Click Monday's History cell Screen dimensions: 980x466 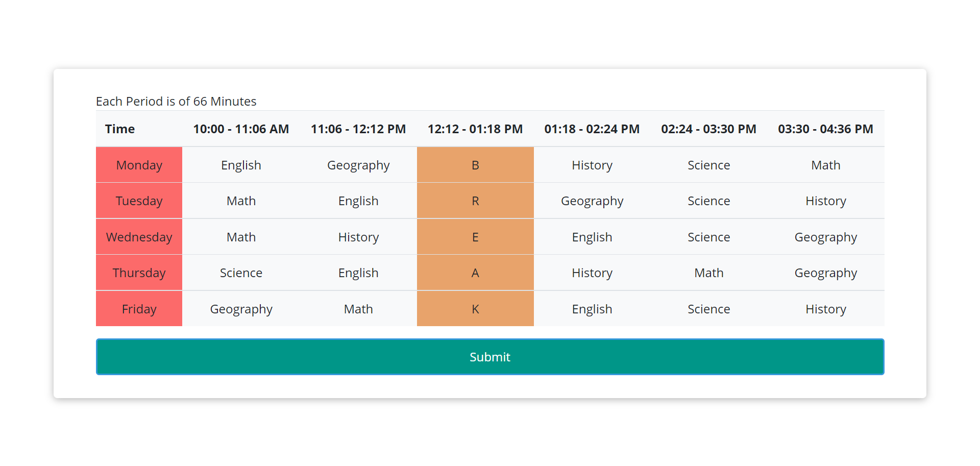[x=592, y=165]
